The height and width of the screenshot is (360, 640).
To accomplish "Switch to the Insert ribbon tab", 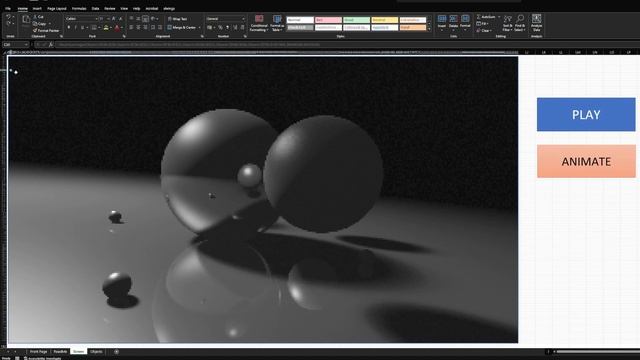I will pos(37,9).
